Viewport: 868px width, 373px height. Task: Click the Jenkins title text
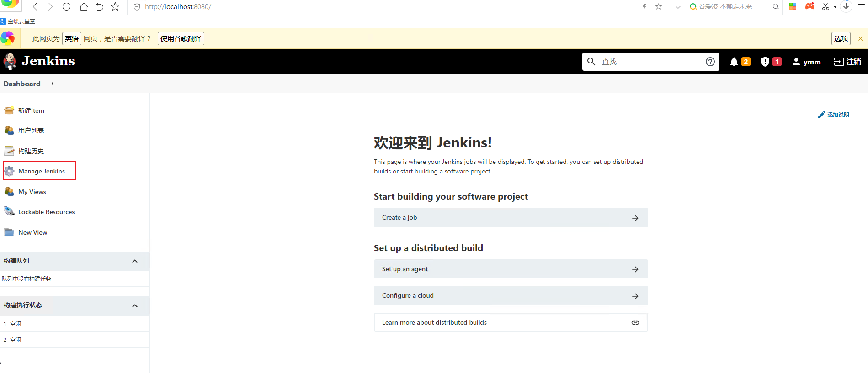(x=48, y=61)
